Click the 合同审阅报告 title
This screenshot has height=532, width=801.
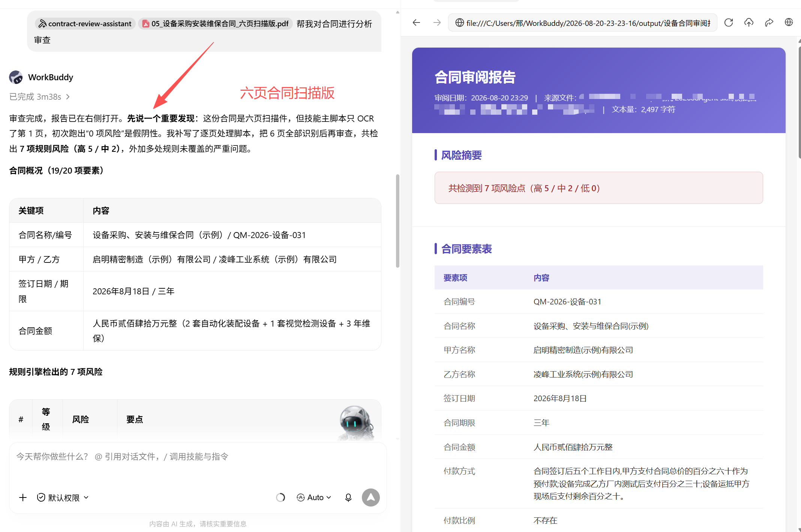click(x=475, y=77)
